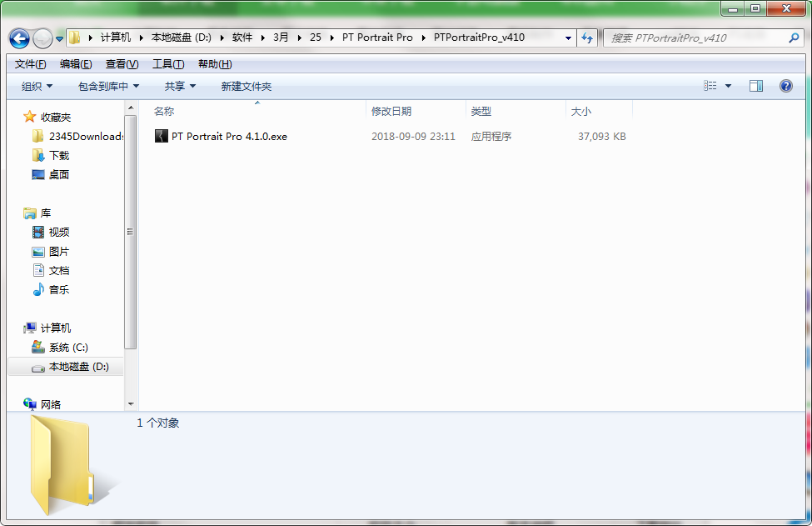Click the 系统 (C:) drive icon

click(38, 347)
